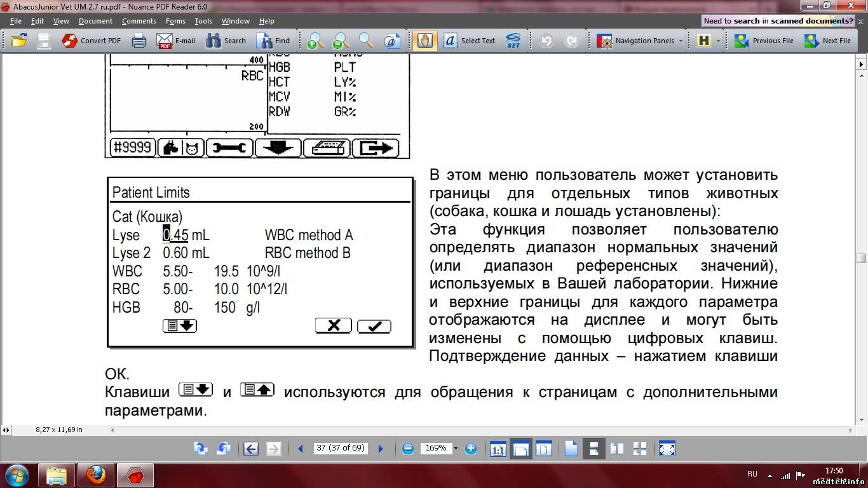The width and height of the screenshot is (868, 488).
Task: Open the Document menu
Action: [x=95, y=21]
